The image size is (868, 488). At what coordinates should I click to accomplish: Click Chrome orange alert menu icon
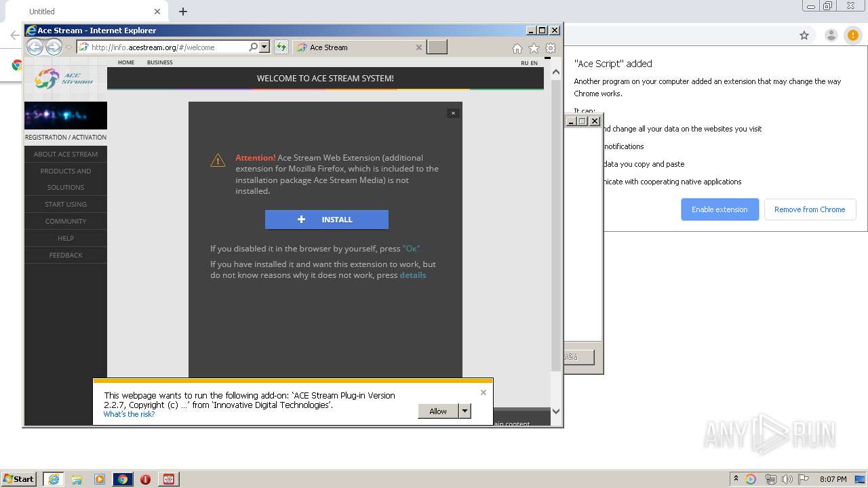pos(852,36)
